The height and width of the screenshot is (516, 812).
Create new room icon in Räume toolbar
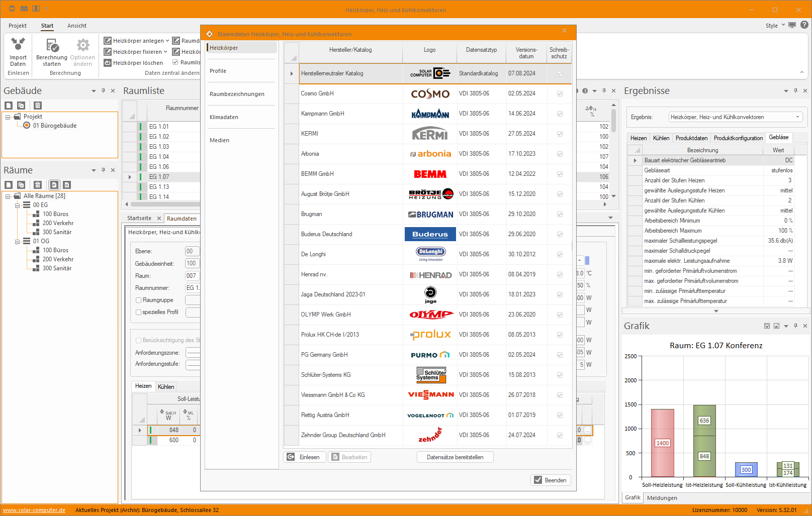[9, 185]
